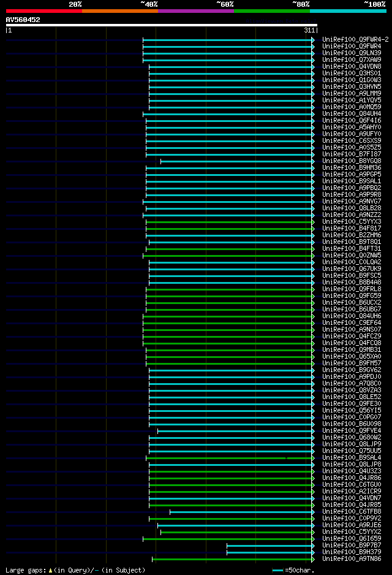Click the orange ~40% segment of the identity legend
This screenshot has height=575, width=392.
pyautogui.click(x=120, y=11)
